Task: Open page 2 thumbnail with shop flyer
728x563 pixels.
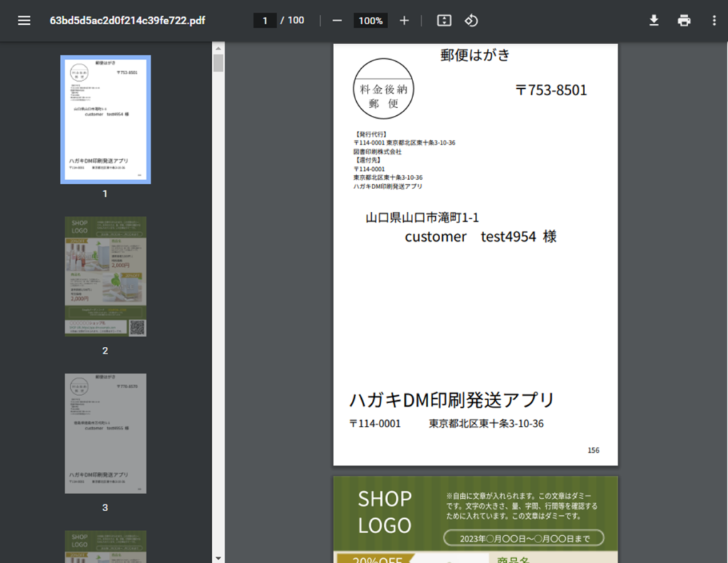Action: (x=105, y=277)
